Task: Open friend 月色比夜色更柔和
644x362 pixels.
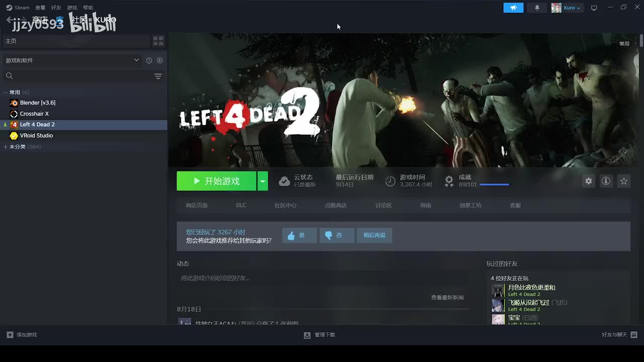Action: [532, 288]
